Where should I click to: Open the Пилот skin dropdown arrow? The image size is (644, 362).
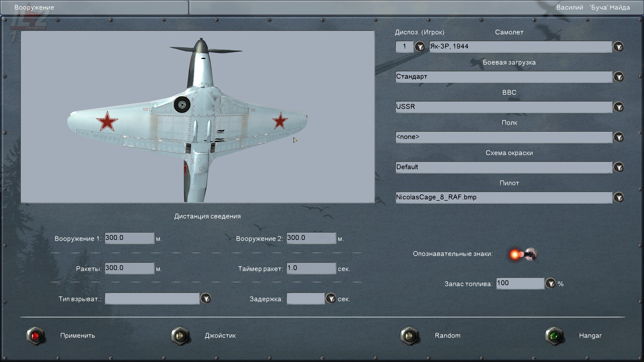(x=619, y=197)
